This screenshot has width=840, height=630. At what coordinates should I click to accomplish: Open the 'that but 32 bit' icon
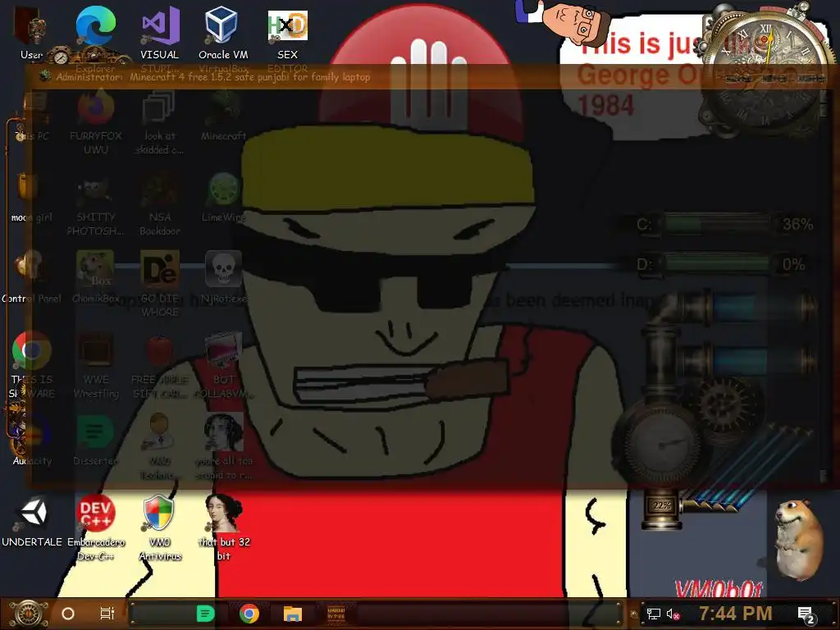pyautogui.click(x=223, y=527)
